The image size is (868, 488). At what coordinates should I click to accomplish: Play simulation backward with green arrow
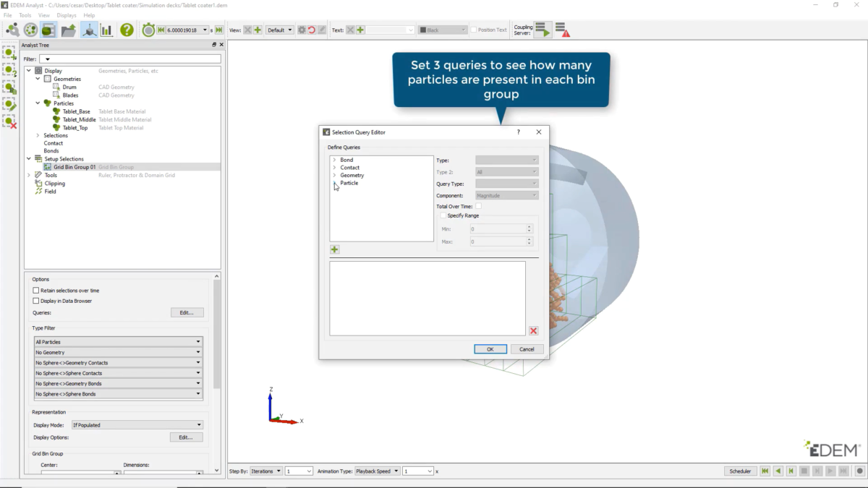[x=778, y=471]
